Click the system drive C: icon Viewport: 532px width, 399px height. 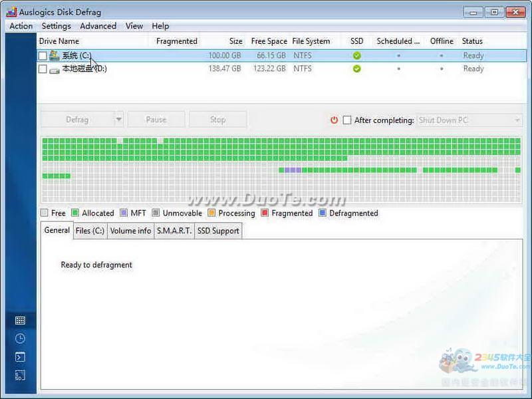(55, 55)
